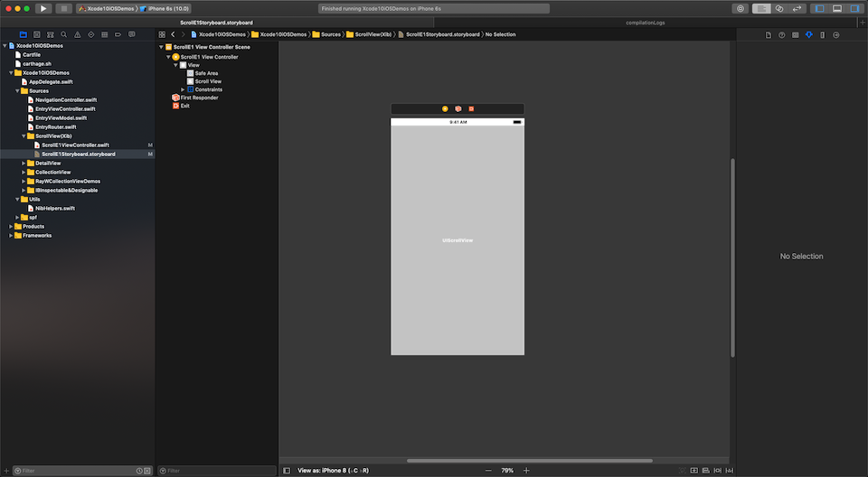Switch to the Assistant editor

pyautogui.click(x=779, y=8)
